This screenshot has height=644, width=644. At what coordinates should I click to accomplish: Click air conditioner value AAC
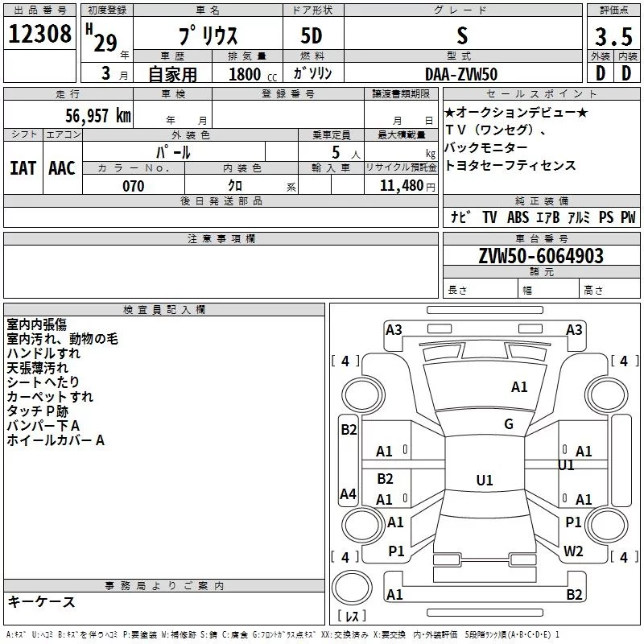(x=62, y=168)
